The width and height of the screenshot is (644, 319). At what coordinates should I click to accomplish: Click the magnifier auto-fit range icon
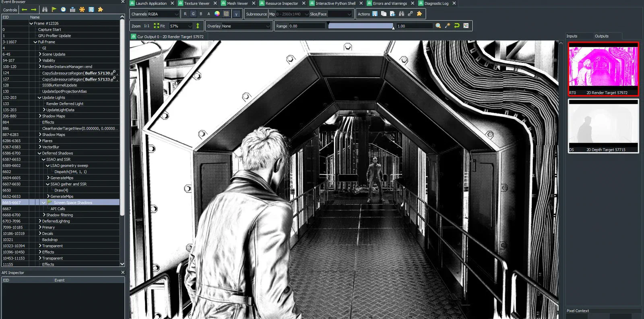pos(438,26)
